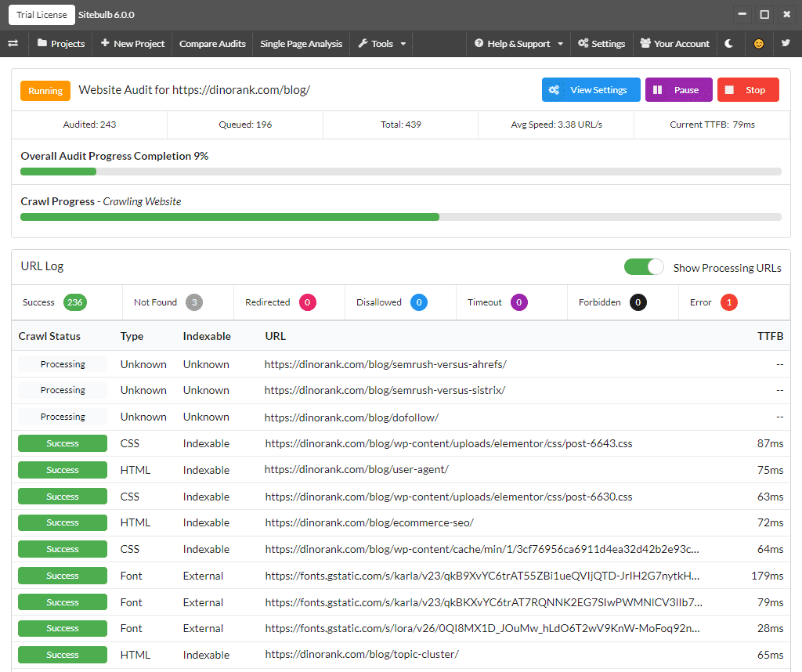Click the Crawl Progress bar
Viewport: 802px width, 672px height.
click(401, 217)
